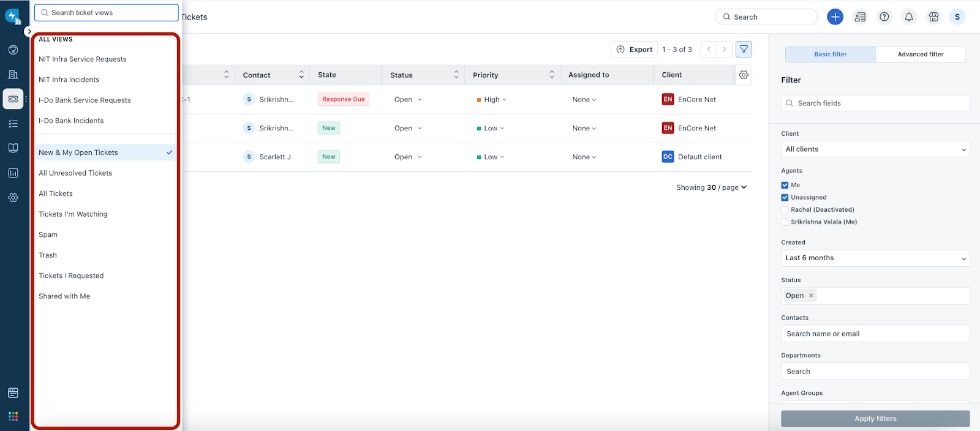Click the Apply filters button
This screenshot has width=980, height=431.
coord(875,419)
